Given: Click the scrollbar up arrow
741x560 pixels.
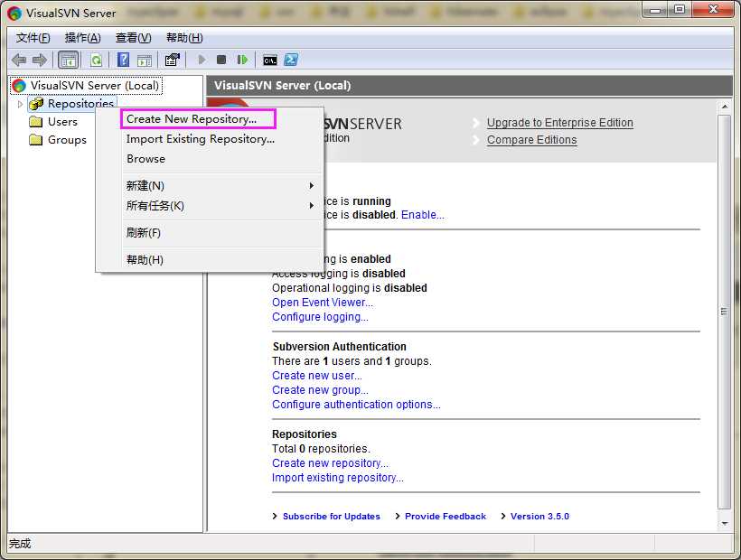Looking at the screenshot, I should pyautogui.click(x=725, y=107).
